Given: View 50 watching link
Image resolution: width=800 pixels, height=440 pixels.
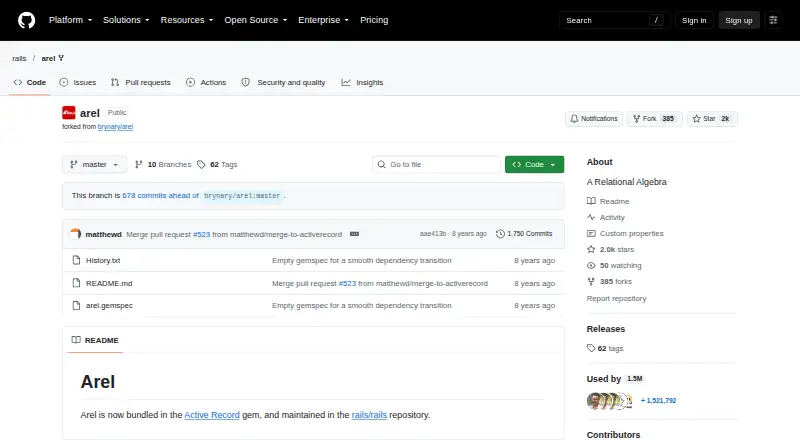Looking at the screenshot, I should click(x=614, y=265).
